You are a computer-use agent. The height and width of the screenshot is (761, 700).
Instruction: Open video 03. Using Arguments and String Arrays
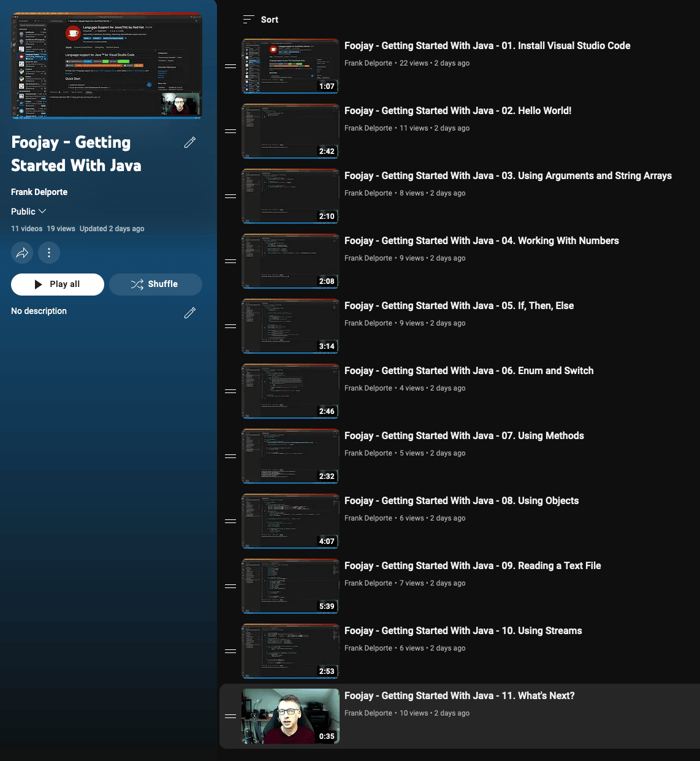(x=508, y=176)
